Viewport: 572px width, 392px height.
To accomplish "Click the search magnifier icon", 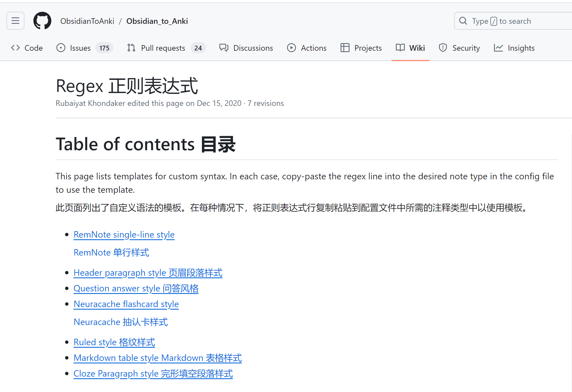I will [x=463, y=21].
